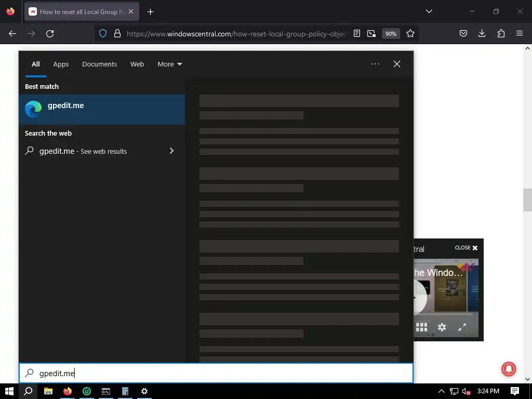The width and height of the screenshot is (532, 399).
Task: Close the Windows search panel
Action: (396, 64)
